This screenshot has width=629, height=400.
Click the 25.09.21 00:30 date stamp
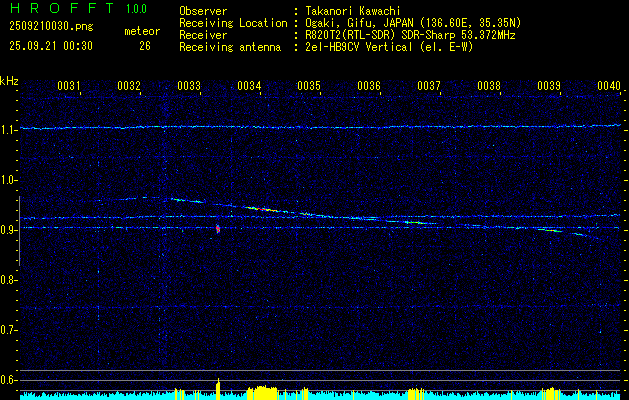pos(50,45)
